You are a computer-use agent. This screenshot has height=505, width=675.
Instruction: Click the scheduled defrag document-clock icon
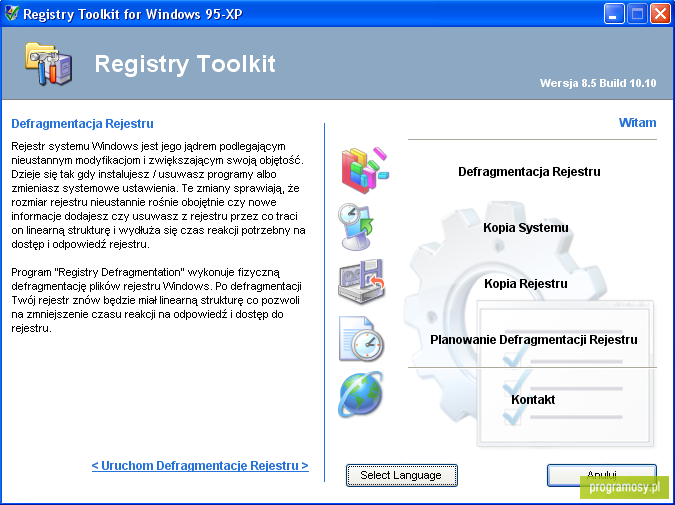[361, 339]
